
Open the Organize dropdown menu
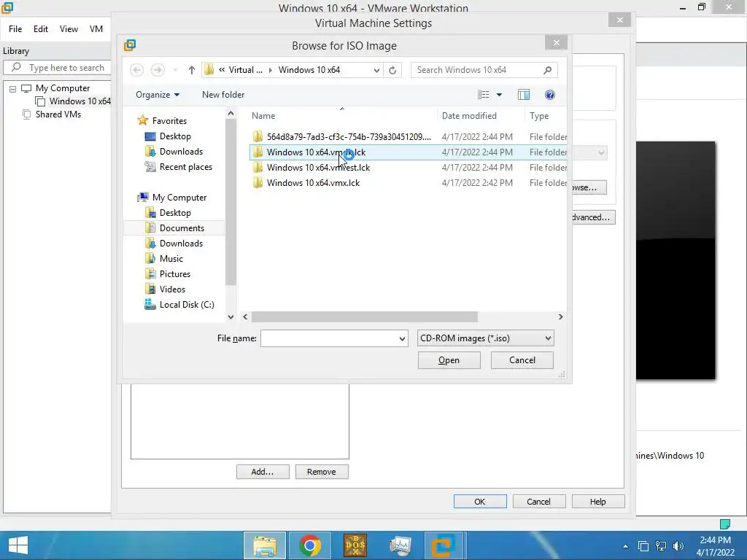(x=158, y=95)
